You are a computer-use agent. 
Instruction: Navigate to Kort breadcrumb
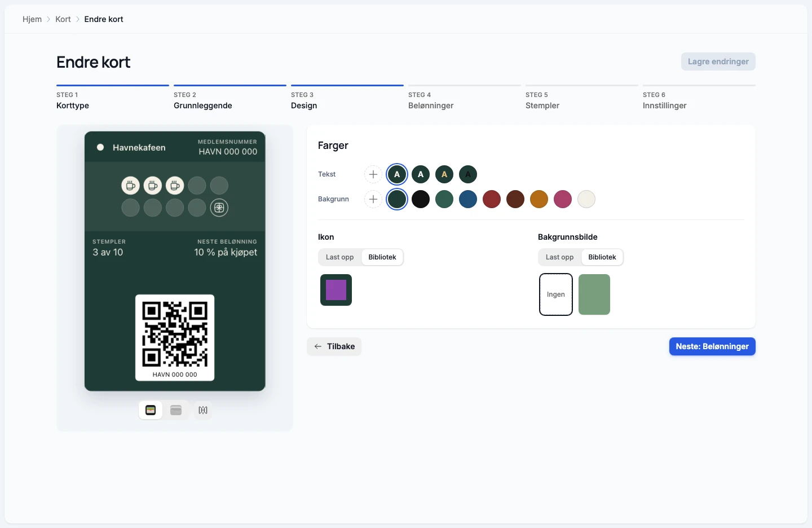click(63, 19)
